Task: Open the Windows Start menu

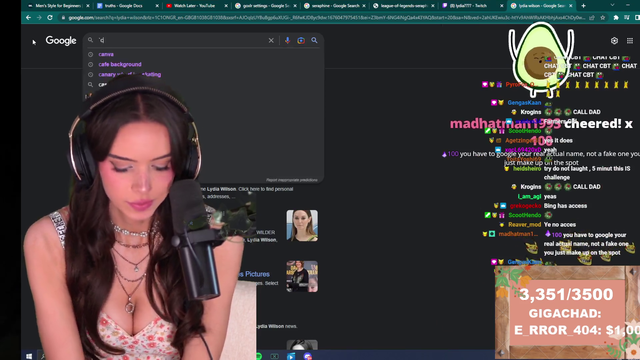Action: [29, 356]
